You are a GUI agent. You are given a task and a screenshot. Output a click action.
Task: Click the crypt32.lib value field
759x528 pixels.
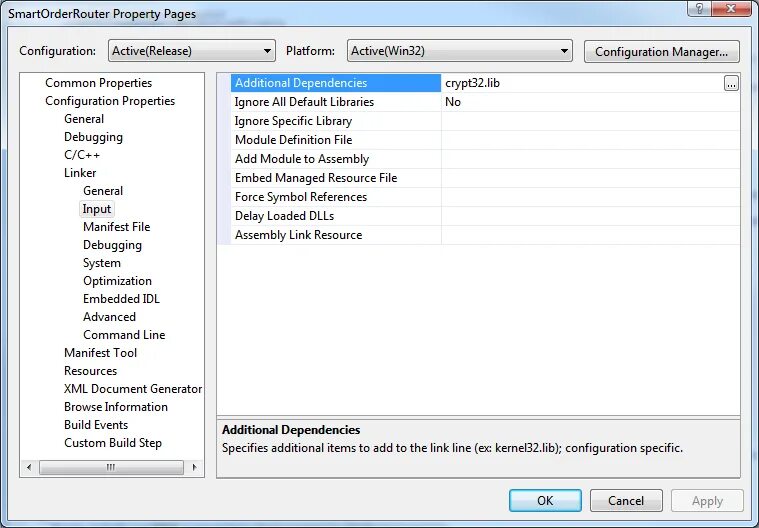click(582, 83)
